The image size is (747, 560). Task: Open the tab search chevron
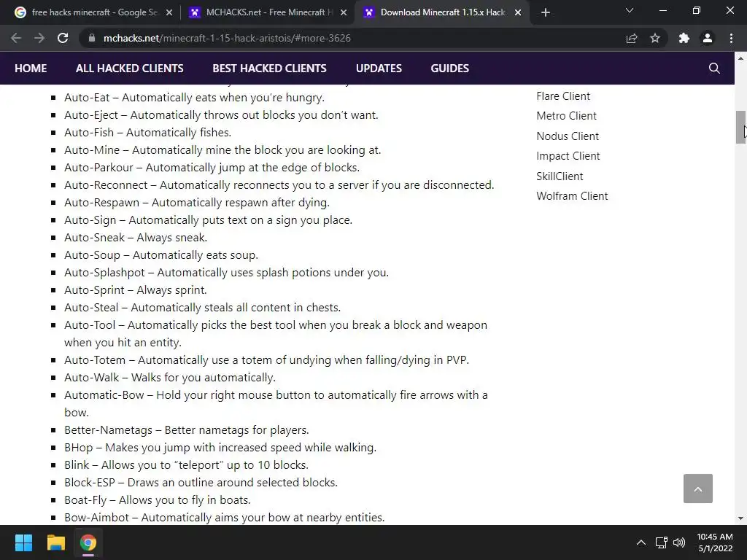click(630, 10)
